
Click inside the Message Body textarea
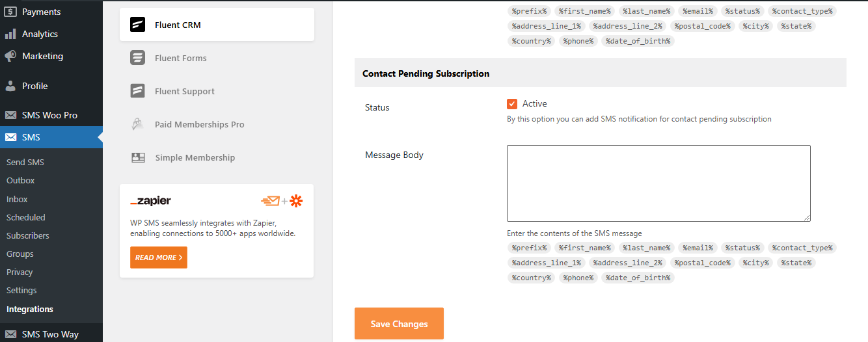[658, 183]
